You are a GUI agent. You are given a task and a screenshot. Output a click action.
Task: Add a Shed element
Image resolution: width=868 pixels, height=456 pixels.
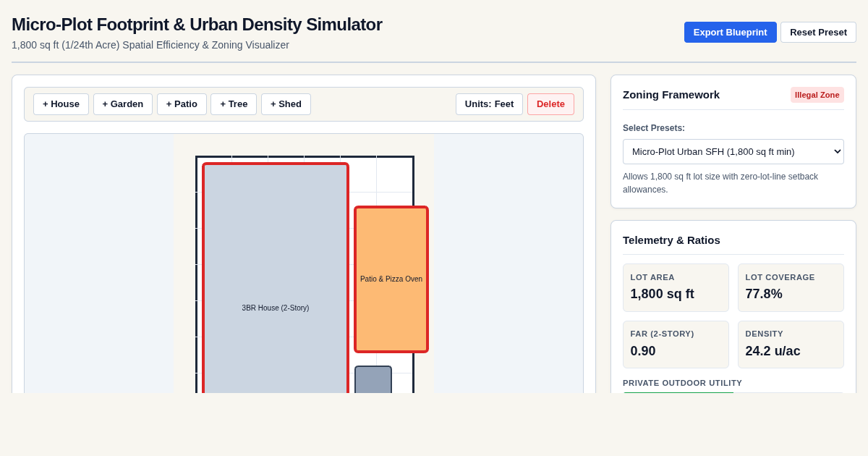click(286, 104)
